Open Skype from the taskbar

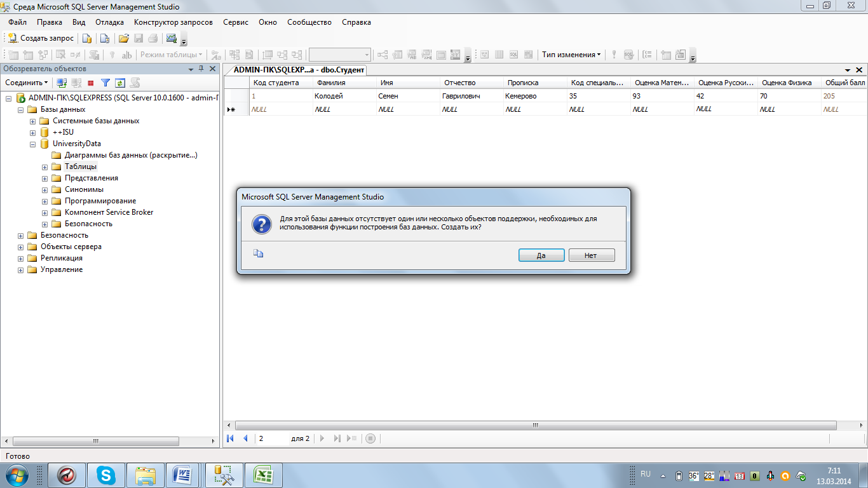tap(106, 475)
